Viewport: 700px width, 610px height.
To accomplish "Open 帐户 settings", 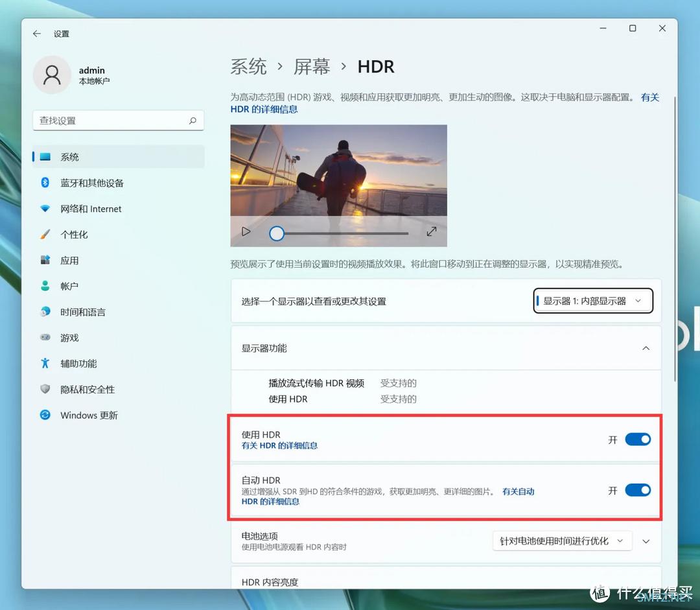I will tap(119, 286).
